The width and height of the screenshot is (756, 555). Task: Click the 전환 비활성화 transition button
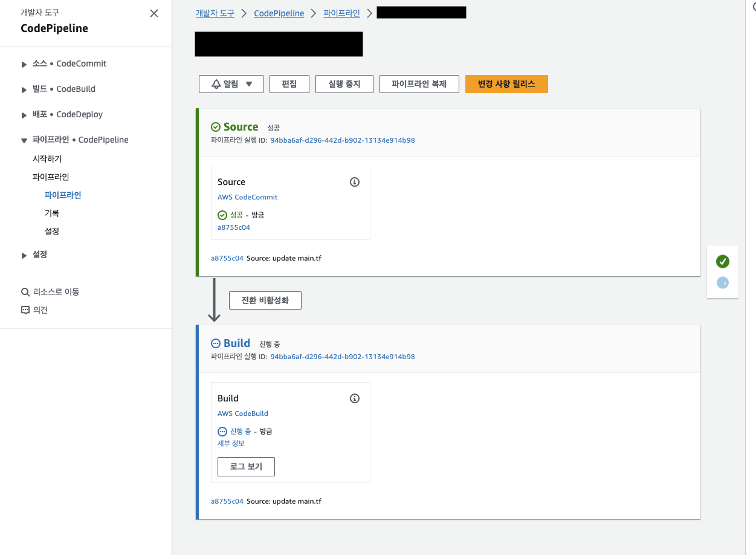pos(265,300)
